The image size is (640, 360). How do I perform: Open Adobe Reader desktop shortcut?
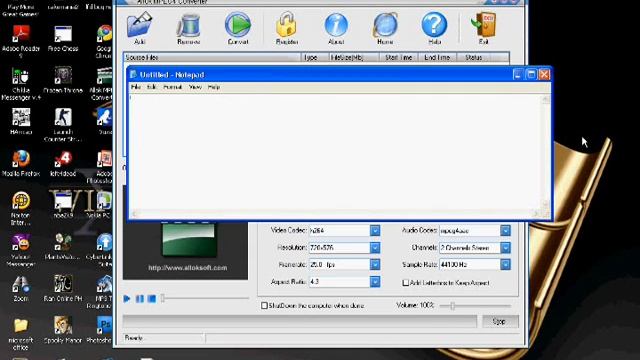point(21,41)
